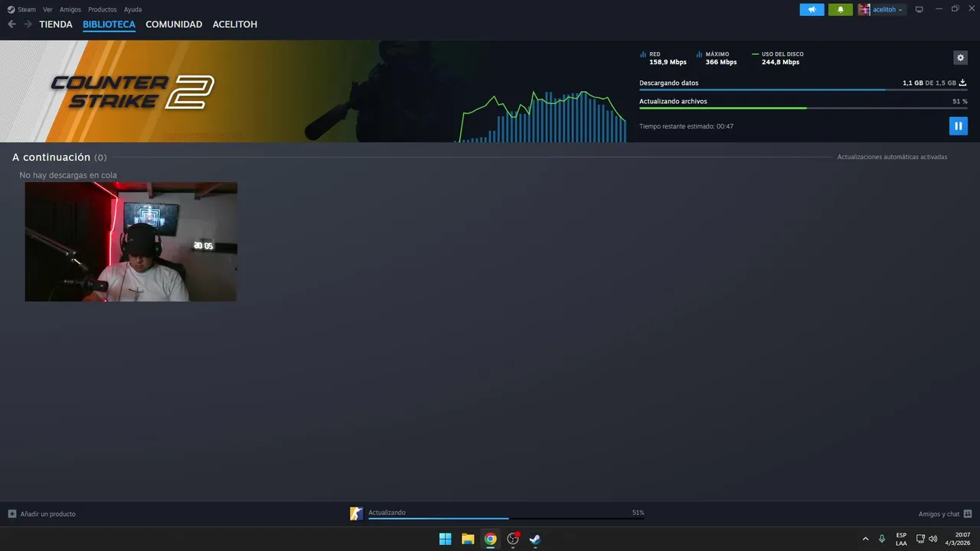Click the friends chat grid icon
The width and height of the screenshot is (980, 551).
pyautogui.click(x=968, y=514)
